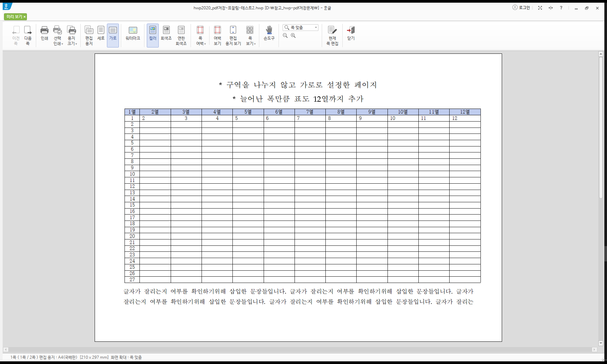Open page margins (쪽 여백) dropdown
Image resolution: width=607 pixels, height=364 pixels.
pos(201,35)
